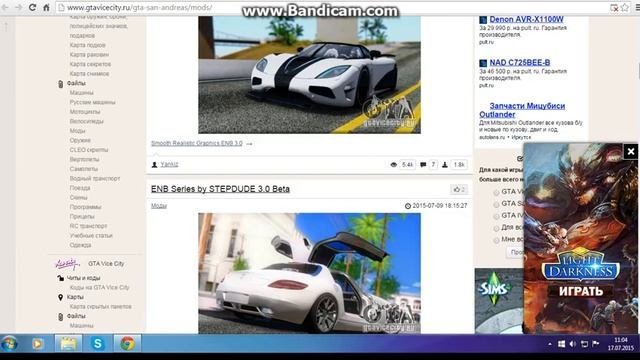Open Карта подков menu item
Screen dimensions: 640x360
coord(87,45)
